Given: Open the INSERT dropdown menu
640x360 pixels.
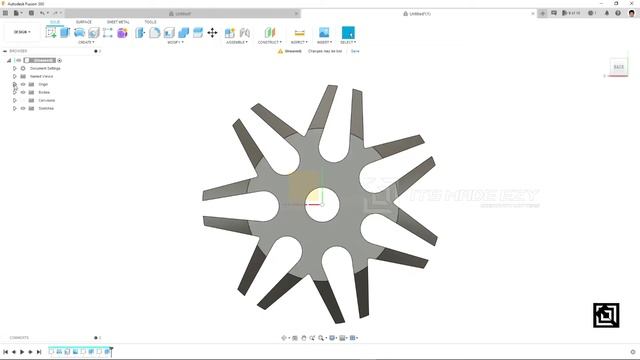Looking at the screenshot, I should (x=324, y=42).
